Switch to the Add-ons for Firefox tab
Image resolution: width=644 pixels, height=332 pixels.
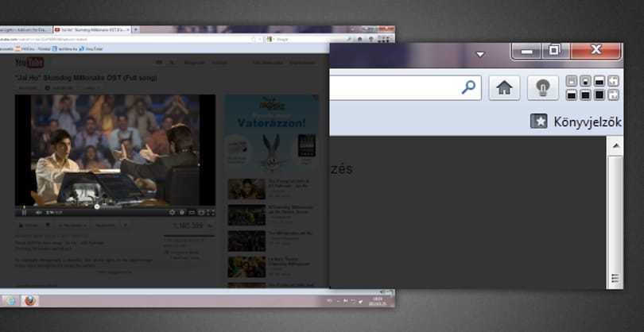25,30
